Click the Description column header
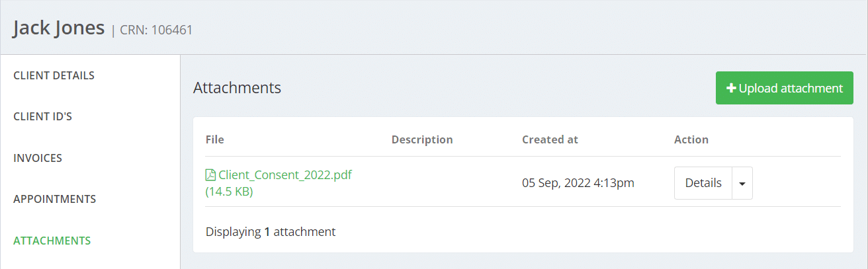868x269 pixels. [422, 139]
